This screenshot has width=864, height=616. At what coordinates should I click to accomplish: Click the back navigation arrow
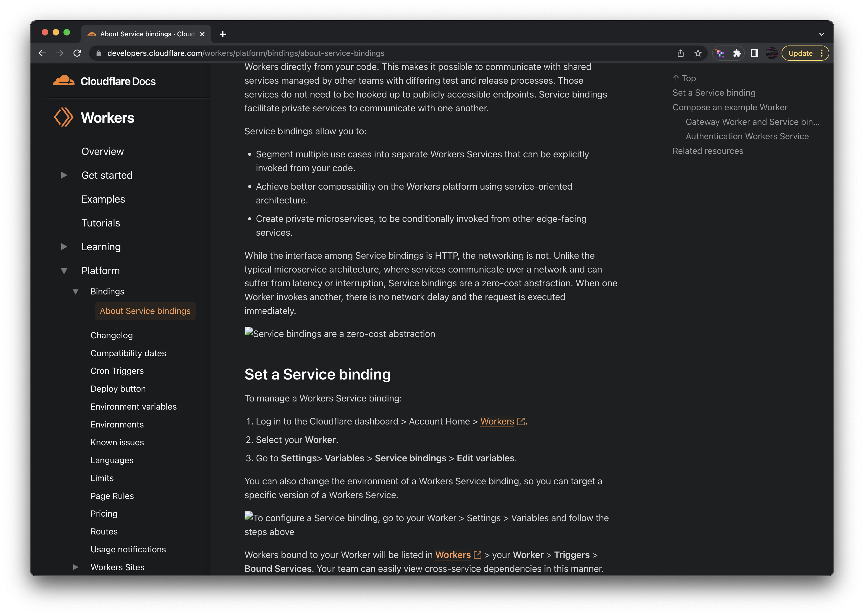point(42,53)
